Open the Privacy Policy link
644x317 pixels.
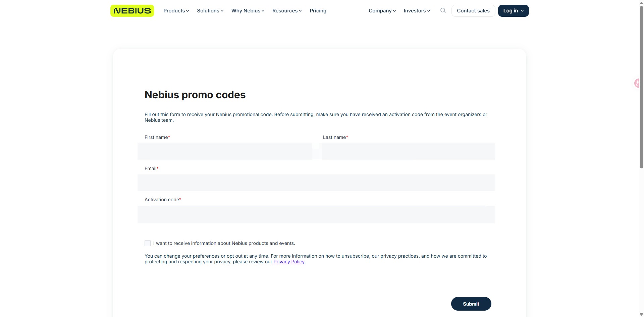[289, 262]
